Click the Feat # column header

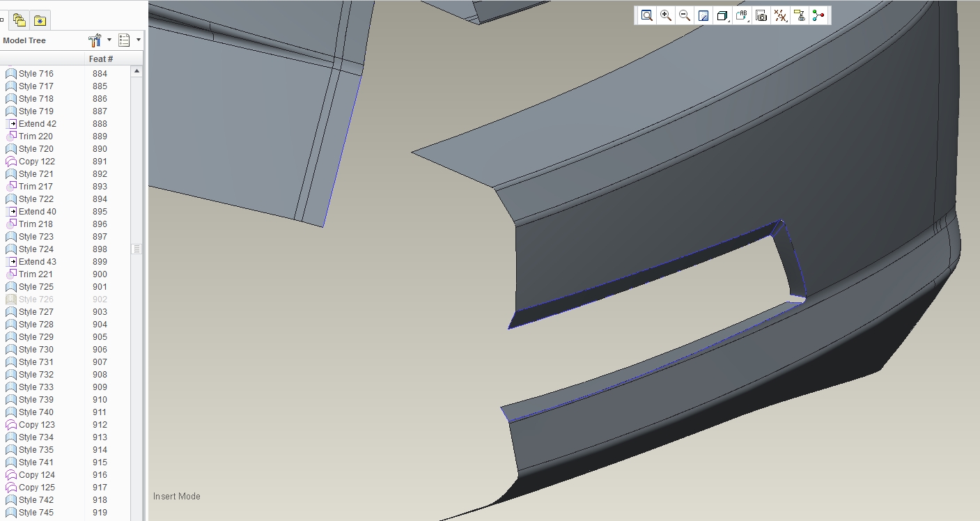101,59
